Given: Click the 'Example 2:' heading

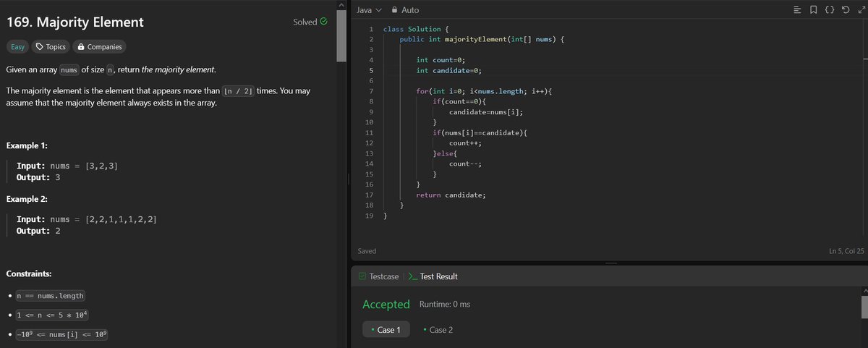Looking at the screenshot, I should coord(26,199).
